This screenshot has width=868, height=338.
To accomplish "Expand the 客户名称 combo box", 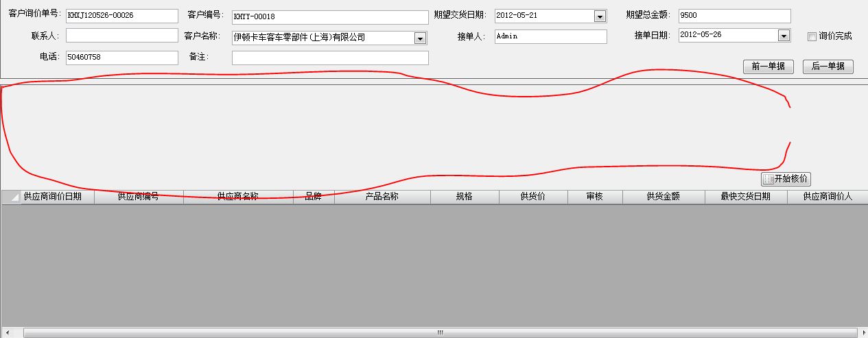I will (x=420, y=38).
